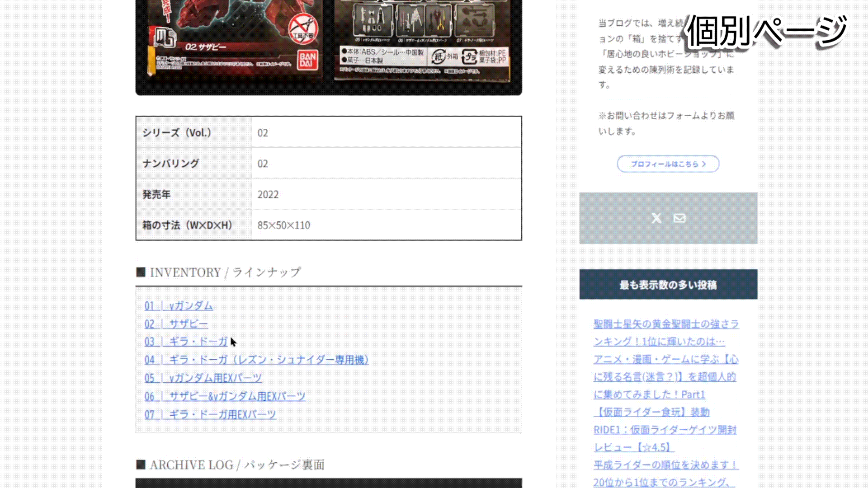Viewport: 868px width, 488px height.
Task: Open the 04 レズン・シュナイダー専用機 page
Action: click(x=256, y=360)
